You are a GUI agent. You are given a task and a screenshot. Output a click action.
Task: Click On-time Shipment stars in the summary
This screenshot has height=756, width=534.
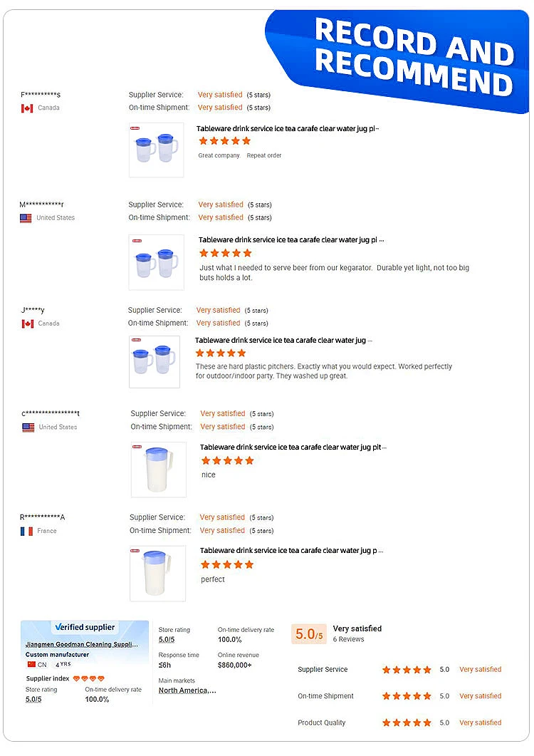407,696
